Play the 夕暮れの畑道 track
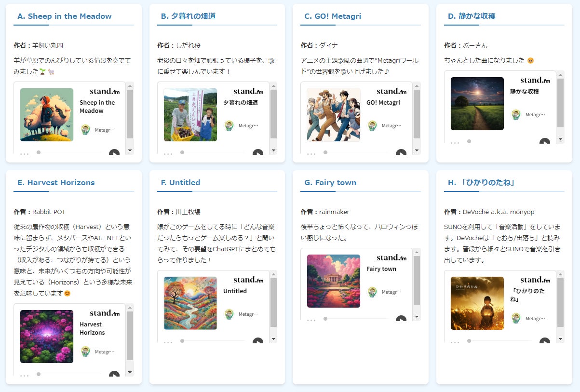 [x=258, y=153]
